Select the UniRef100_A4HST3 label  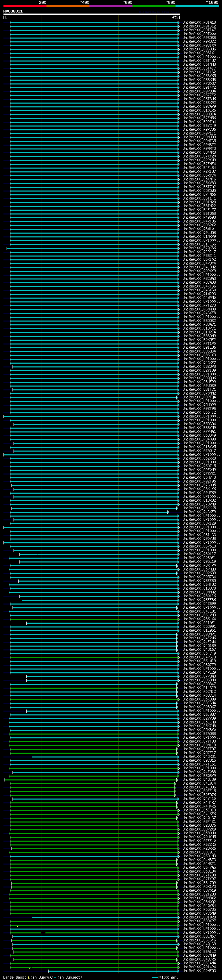(199, 860)
